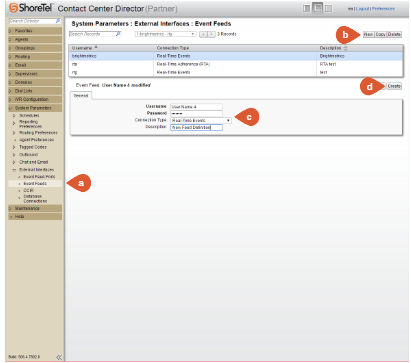Expand the Favorites menu
The width and height of the screenshot is (411, 363).
tap(35, 31)
